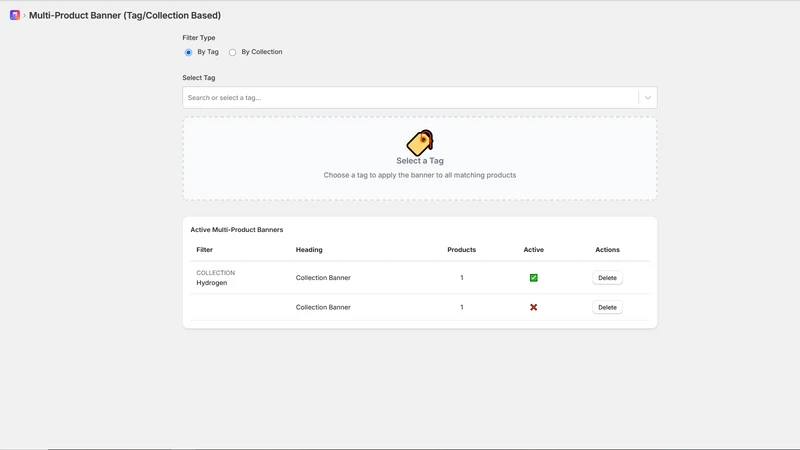800x450 pixels.
Task: Click the Products column header
Action: (462, 249)
